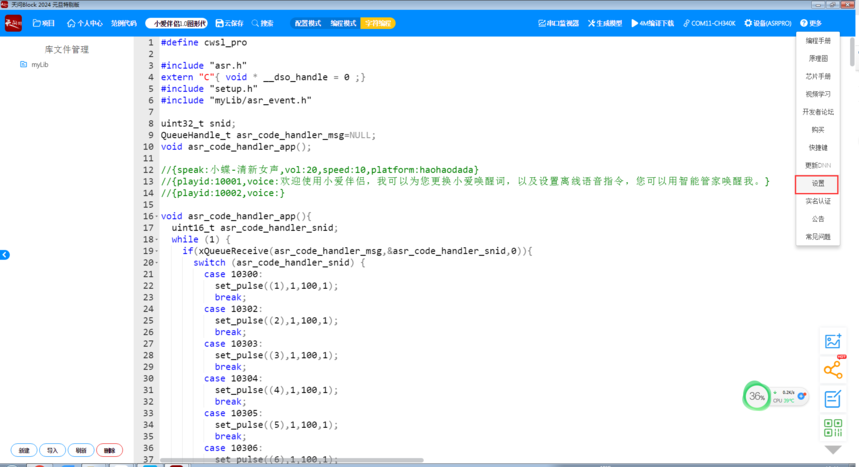
Task: Click the editor vertical scrollbar thumb
Action: [x=852, y=51]
